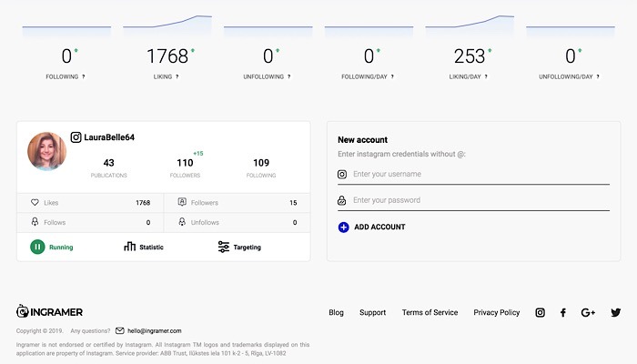Open the Statistic chart icon
The image size is (637, 364).
tap(129, 247)
